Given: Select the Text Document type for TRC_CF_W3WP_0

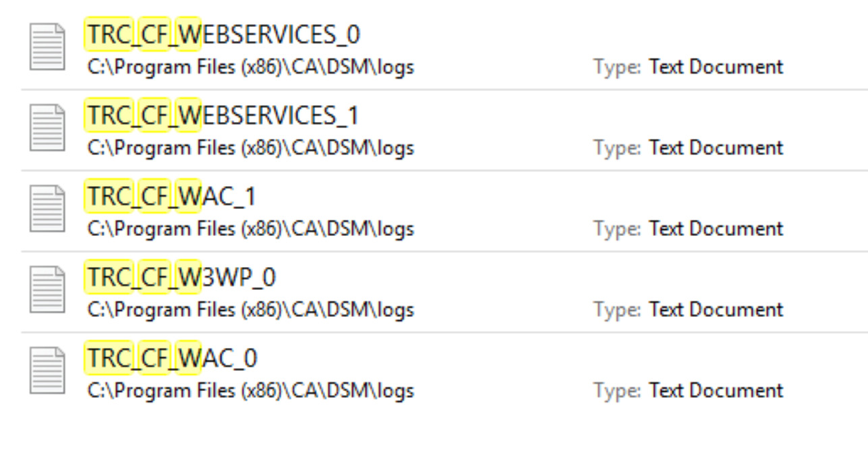Looking at the screenshot, I should [x=716, y=310].
